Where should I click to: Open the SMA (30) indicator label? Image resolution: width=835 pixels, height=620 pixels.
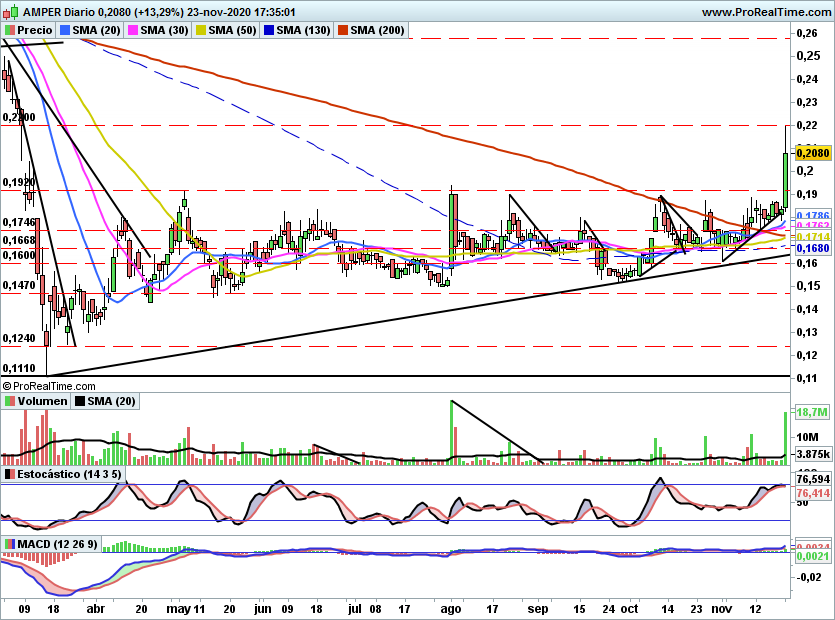tap(164, 31)
